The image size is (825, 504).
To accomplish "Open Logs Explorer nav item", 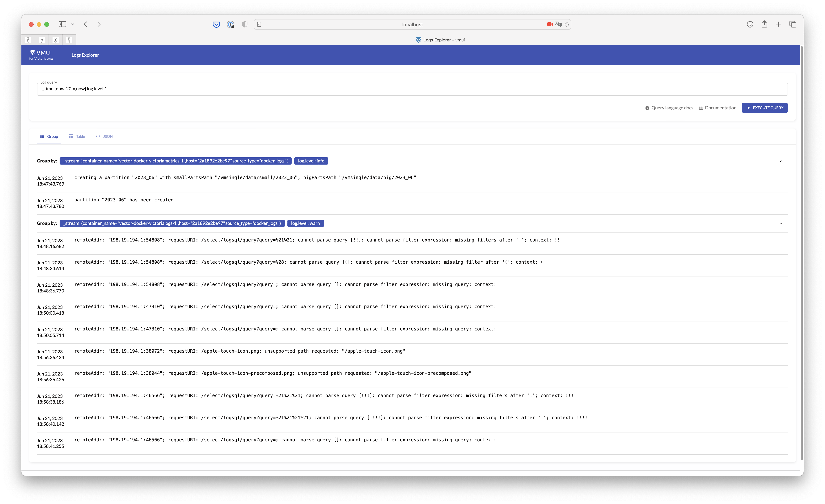I will click(85, 55).
